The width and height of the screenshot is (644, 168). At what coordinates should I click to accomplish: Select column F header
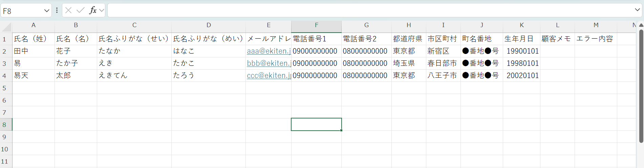[x=316, y=25]
